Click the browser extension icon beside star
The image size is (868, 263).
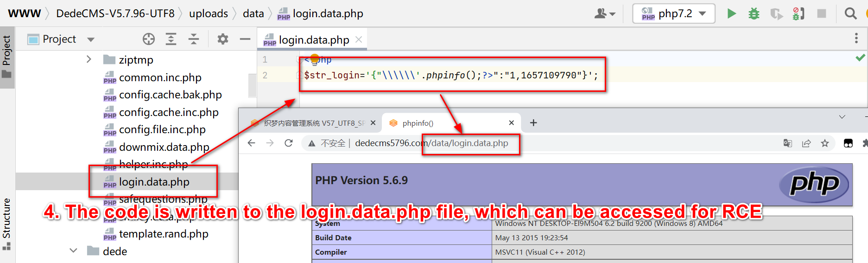pos(849,143)
